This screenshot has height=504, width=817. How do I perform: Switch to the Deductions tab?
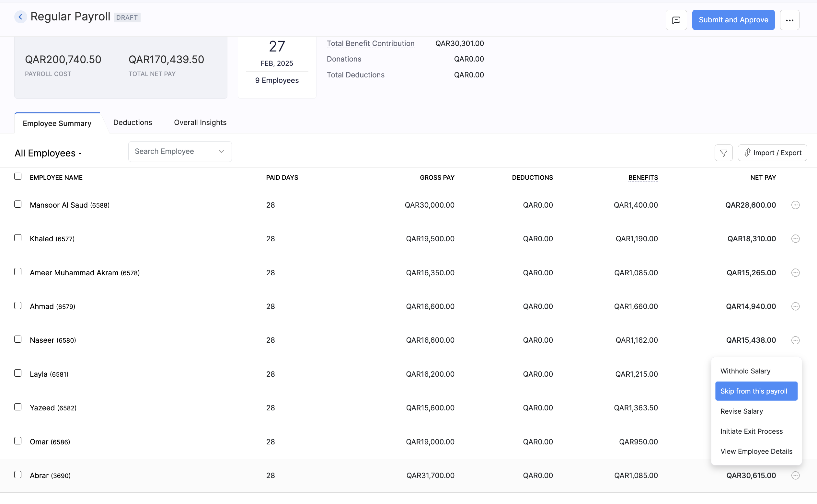(x=132, y=122)
